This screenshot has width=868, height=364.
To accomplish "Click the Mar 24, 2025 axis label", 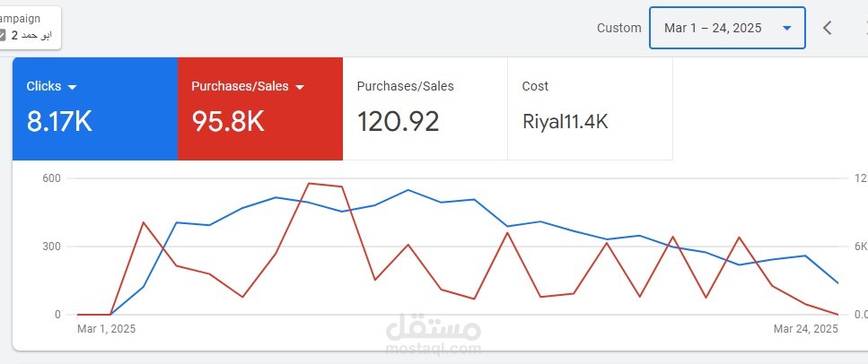I will click(806, 329).
